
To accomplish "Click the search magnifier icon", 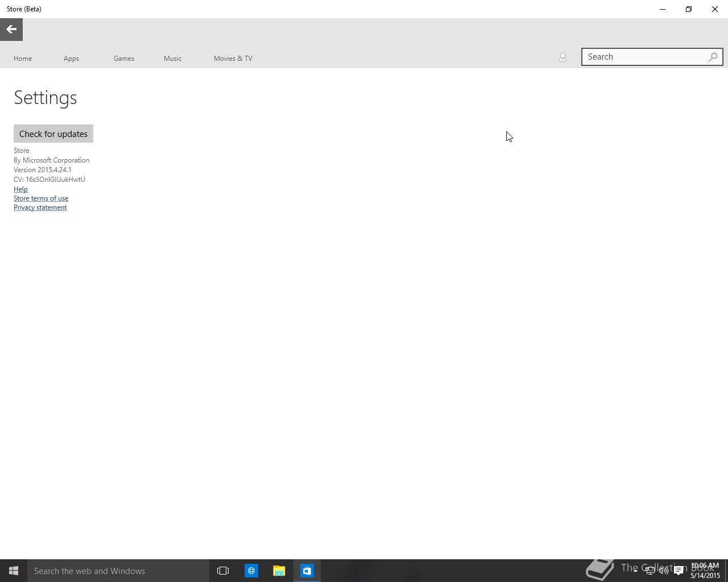I will pos(713,57).
